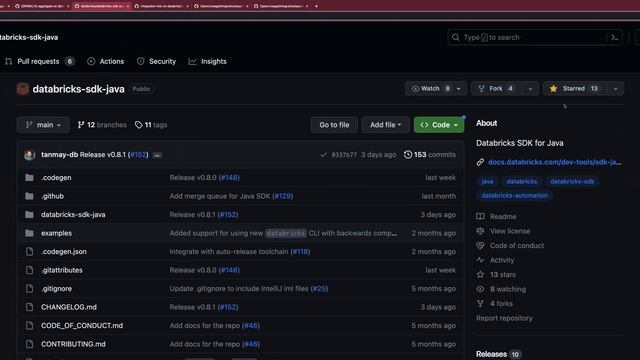This screenshot has width=640, height=360.
Task: Open the CODE_OF_CONDUCT.md file
Action: coord(82,326)
